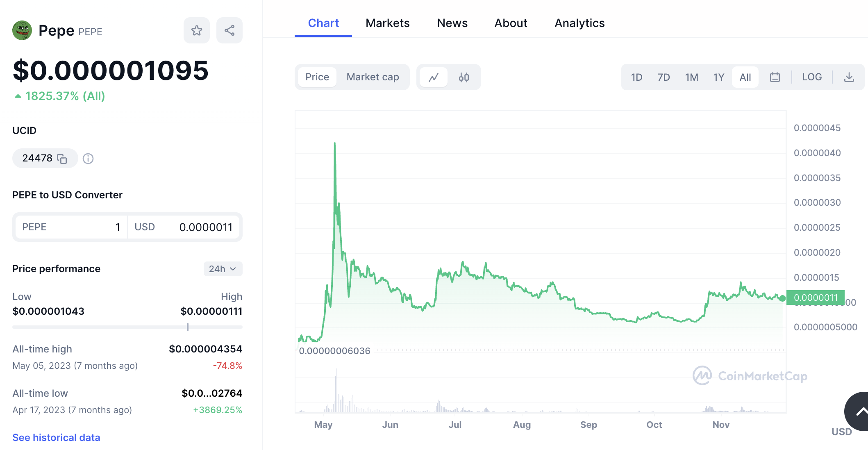Open the Analytics tab
This screenshot has width=868, height=450.
click(579, 23)
